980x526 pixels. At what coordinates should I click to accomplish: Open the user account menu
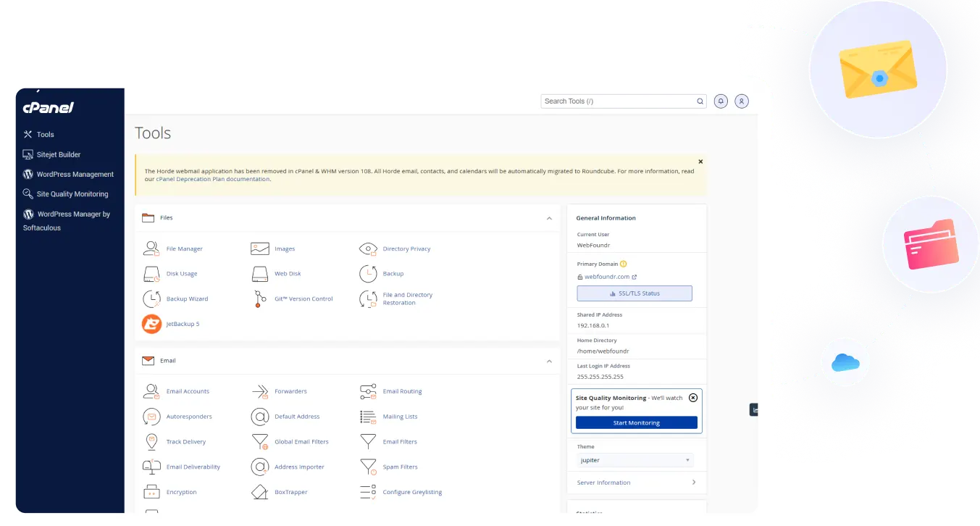pyautogui.click(x=741, y=101)
